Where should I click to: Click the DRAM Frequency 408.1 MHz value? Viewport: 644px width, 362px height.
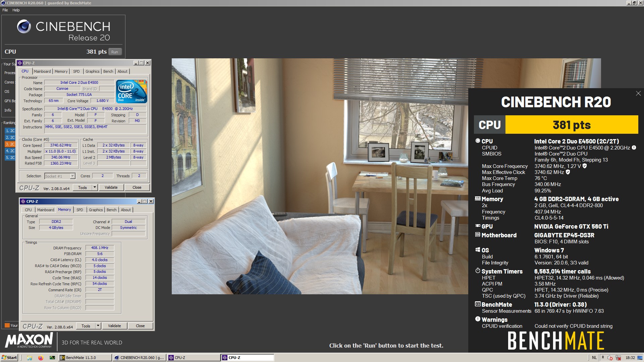[100, 248]
